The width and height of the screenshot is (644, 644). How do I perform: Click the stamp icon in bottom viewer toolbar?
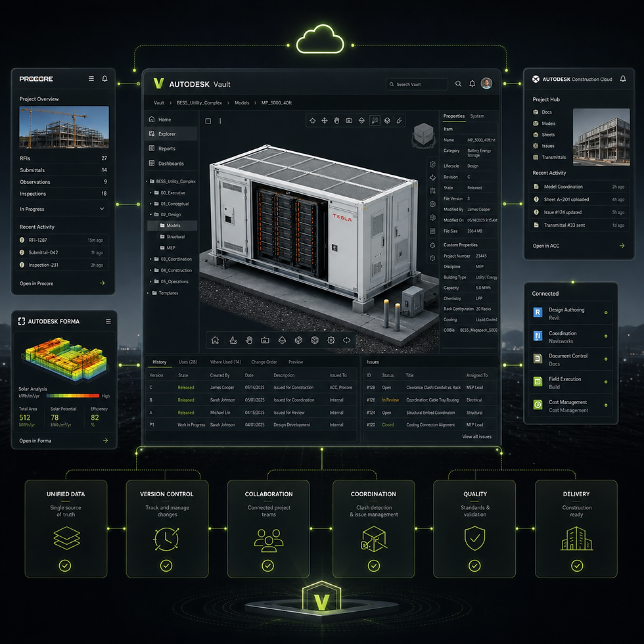[233, 340]
